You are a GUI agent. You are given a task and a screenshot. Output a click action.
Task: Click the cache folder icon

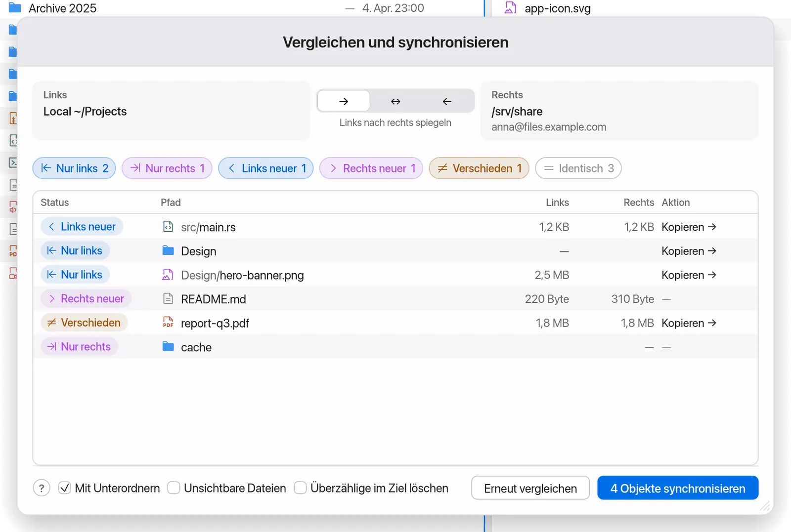click(x=168, y=347)
